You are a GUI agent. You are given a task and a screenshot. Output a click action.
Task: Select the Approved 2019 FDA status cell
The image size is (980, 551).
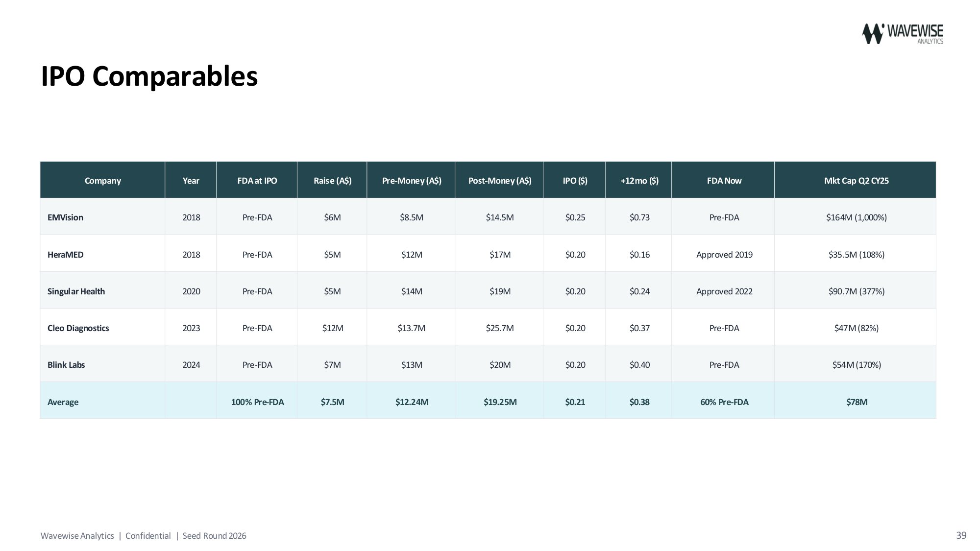click(723, 254)
